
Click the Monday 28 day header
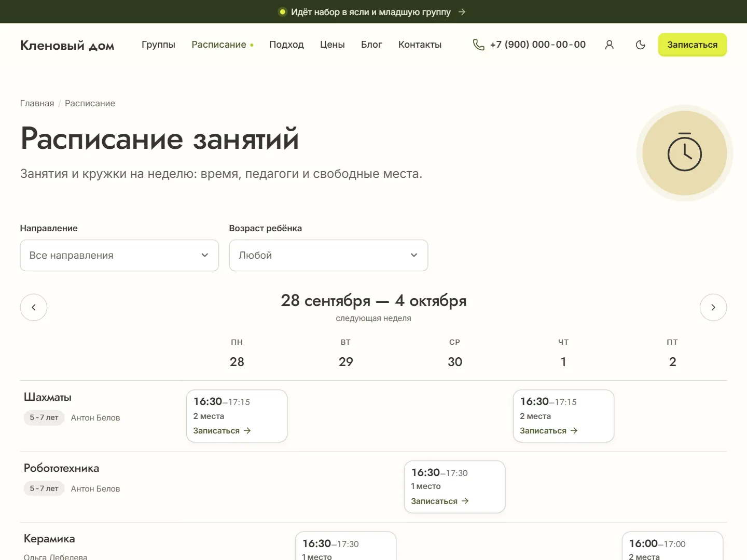point(237,354)
